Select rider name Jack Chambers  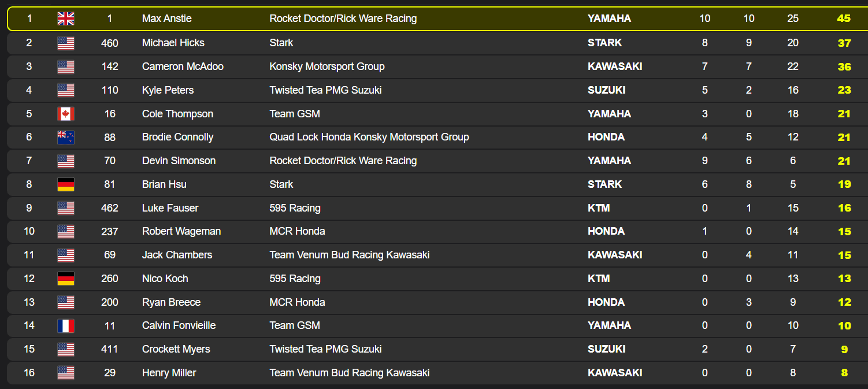177,255
